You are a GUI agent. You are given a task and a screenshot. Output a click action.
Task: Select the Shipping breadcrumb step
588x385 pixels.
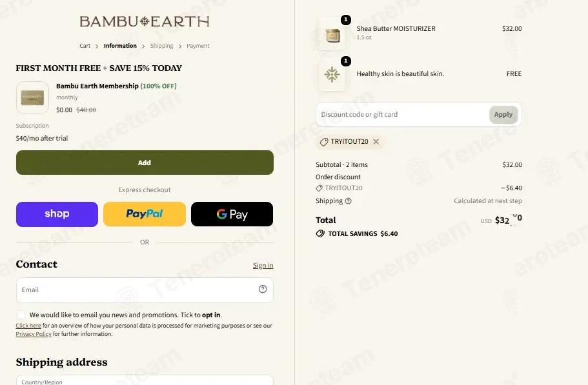coord(161,46)
